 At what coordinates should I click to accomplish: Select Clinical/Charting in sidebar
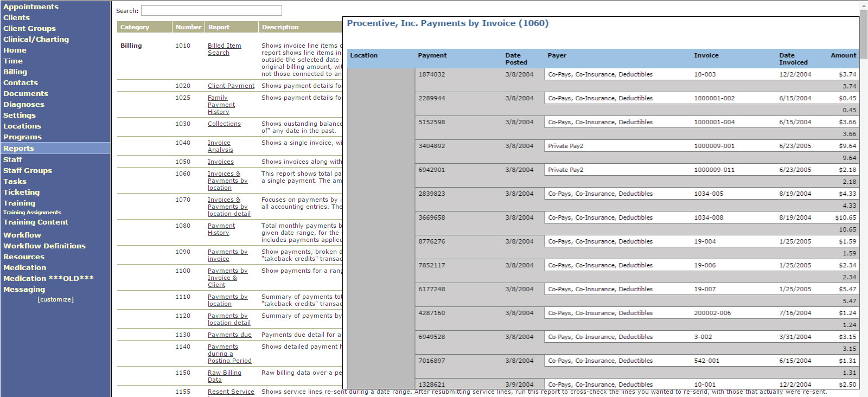pos(36,39)
